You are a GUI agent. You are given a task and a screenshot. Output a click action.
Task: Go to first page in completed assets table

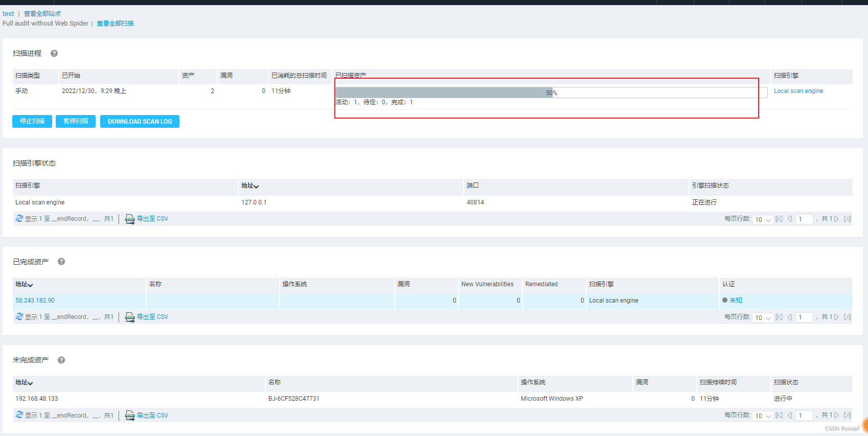779,317
